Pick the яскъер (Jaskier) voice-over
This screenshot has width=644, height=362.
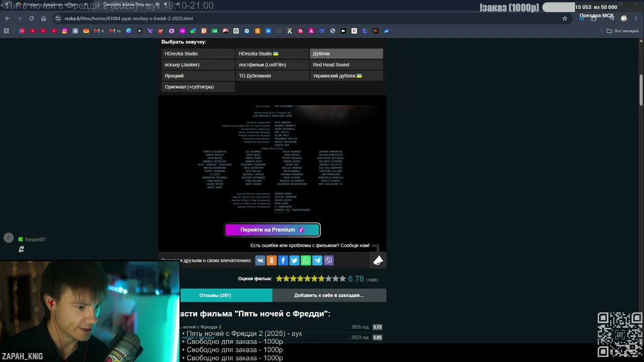tap(198, 65)
